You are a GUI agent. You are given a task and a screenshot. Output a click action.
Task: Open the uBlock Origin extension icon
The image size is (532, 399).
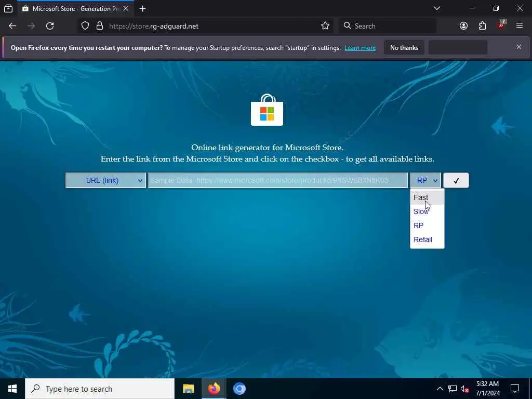click(x=501, y=25)
